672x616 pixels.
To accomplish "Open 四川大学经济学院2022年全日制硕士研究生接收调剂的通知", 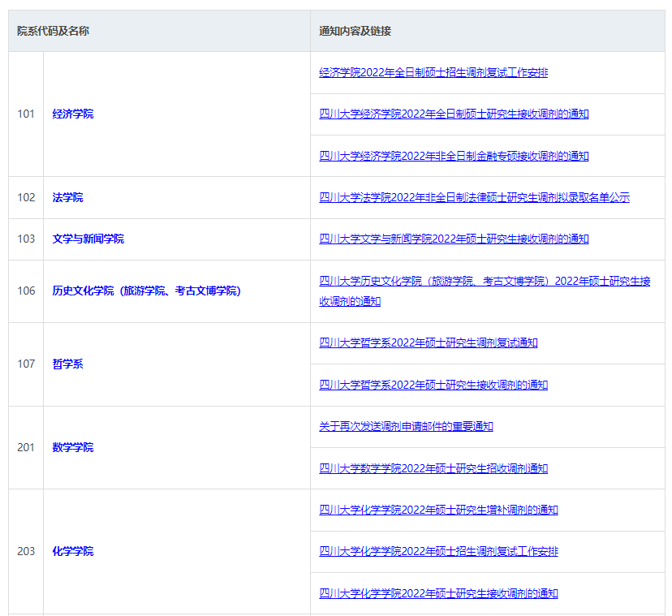I will (x=454, y=114).
